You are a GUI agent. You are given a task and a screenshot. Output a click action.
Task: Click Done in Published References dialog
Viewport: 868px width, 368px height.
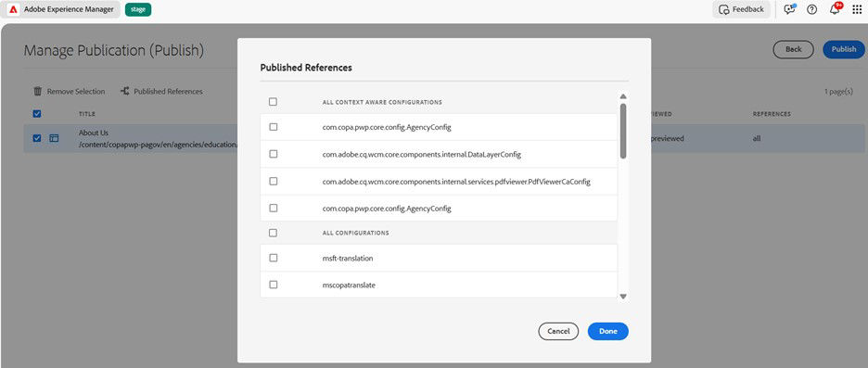607,331
